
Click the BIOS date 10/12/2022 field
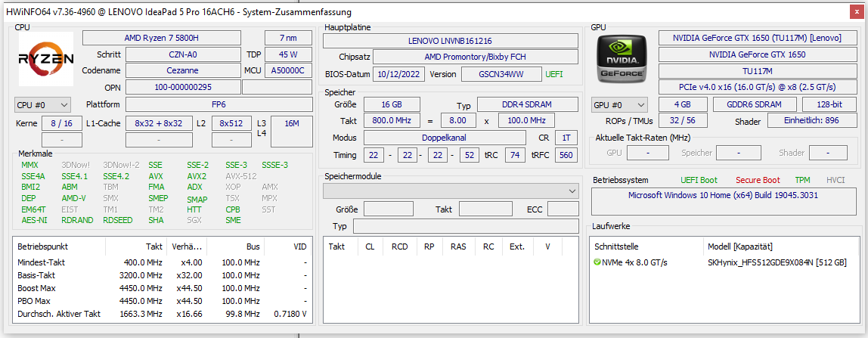coord(399,74)
